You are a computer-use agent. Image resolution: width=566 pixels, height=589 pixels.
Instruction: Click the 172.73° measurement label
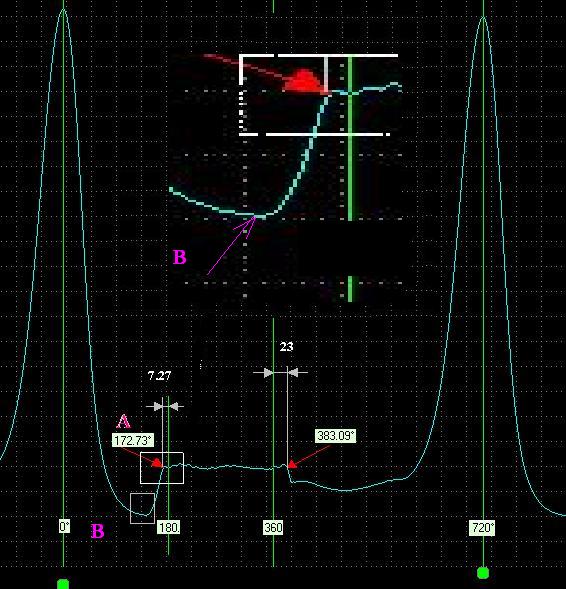tap(133, 440)
